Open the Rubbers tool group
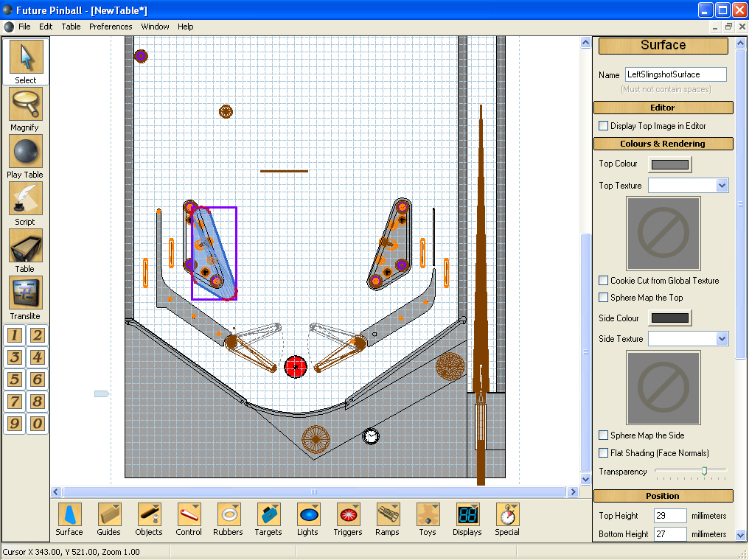The image size is (749, 560). pyautogui.click(x=229, y=519)
